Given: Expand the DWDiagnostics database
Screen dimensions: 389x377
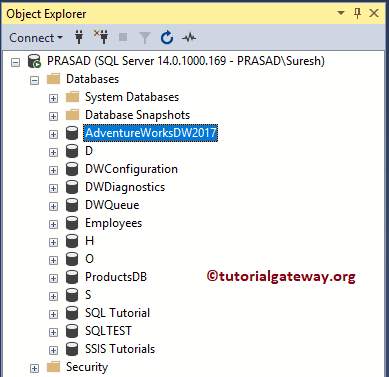Looking at the screenshot, I should coord(53,188).
